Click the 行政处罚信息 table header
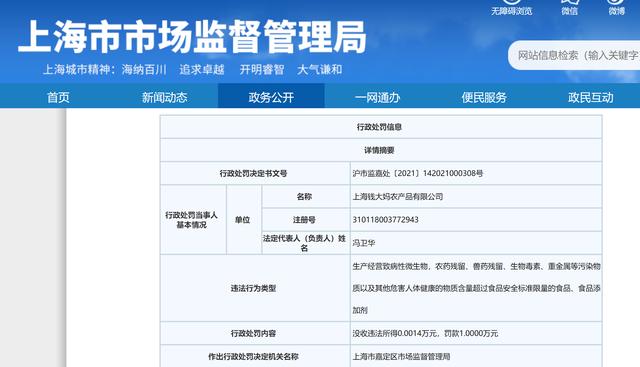The width and height of the screenshot is (640, 367). [x=379, y=127]
